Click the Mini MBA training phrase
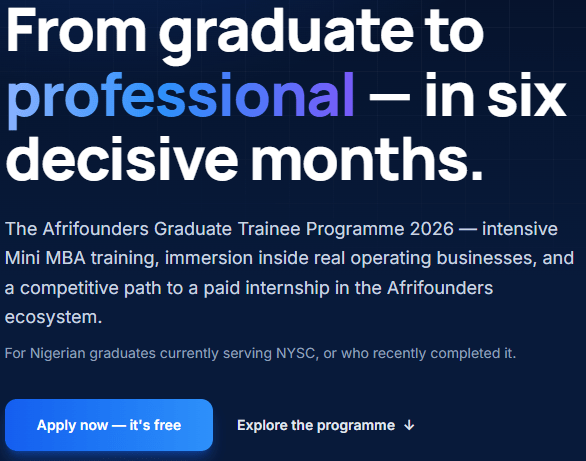Viewport: 586px width, 461px height. pos(82,258)
